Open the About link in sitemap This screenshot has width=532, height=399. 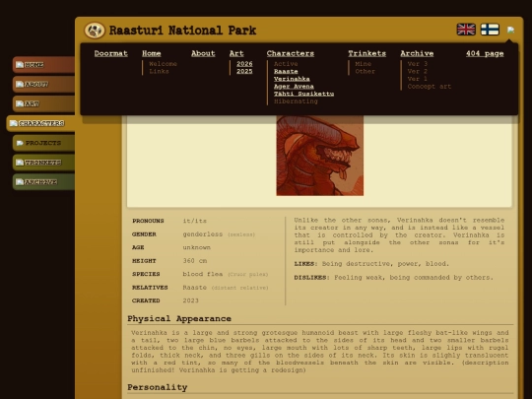point(203,53)
